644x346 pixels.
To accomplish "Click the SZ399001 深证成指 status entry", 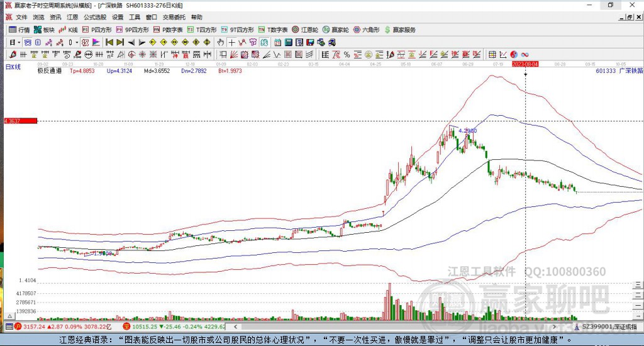I will [606, 326].
